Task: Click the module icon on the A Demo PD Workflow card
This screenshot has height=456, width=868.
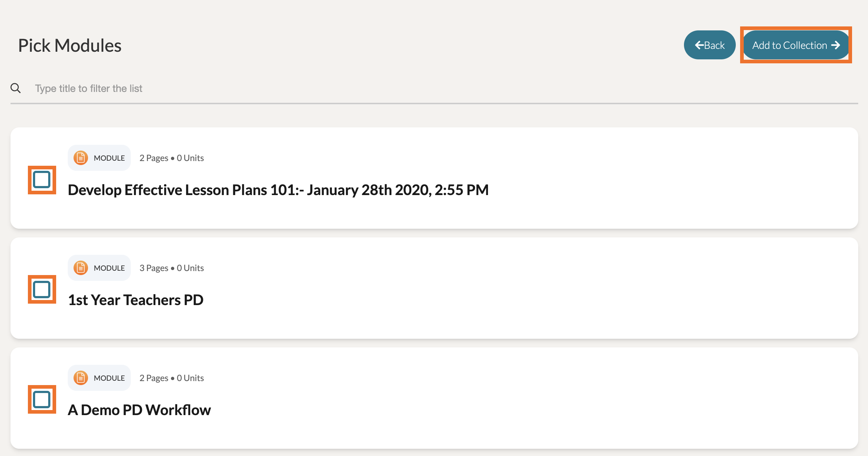Action: [x=81, y=378]
